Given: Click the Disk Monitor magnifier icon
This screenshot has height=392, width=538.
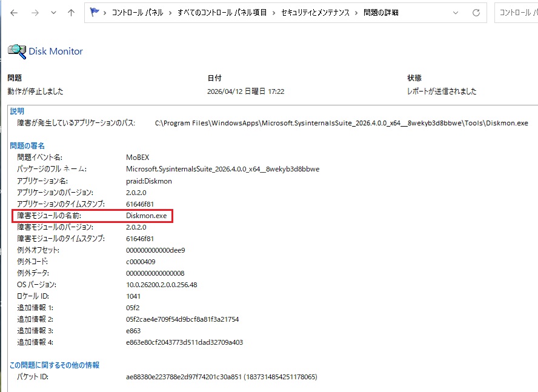Looking at the screenshot, I should 17,51.
